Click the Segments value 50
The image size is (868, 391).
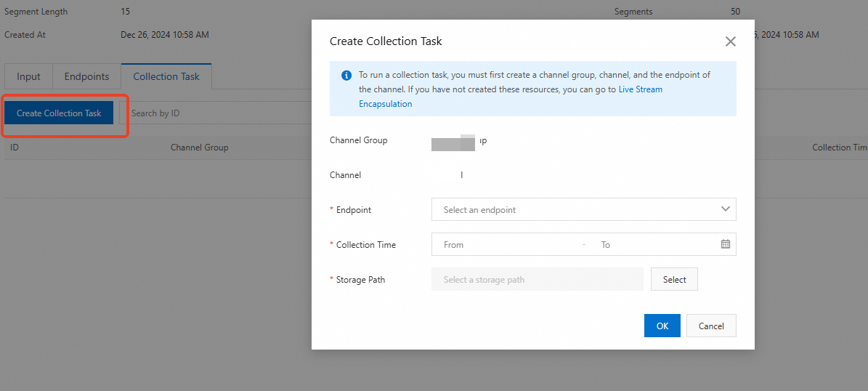[736, 11]
